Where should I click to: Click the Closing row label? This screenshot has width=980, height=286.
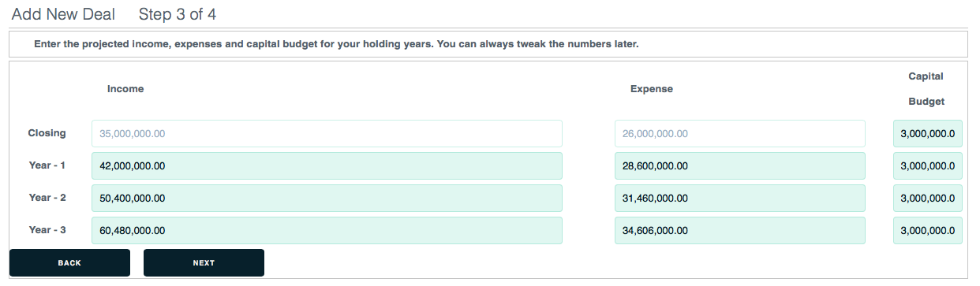47,133
